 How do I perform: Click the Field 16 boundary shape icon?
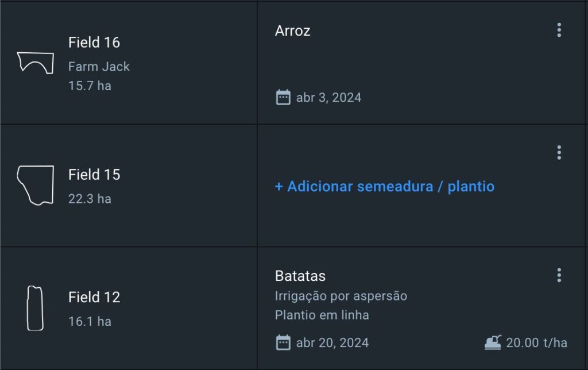point(35,63)
